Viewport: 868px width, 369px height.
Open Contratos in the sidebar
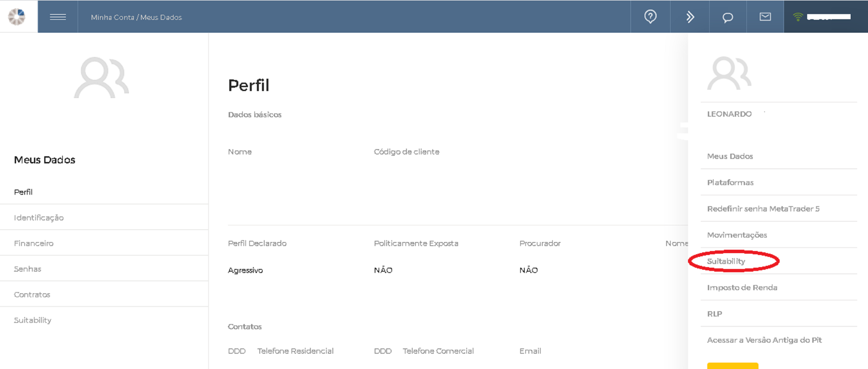(x=32, y=294)
